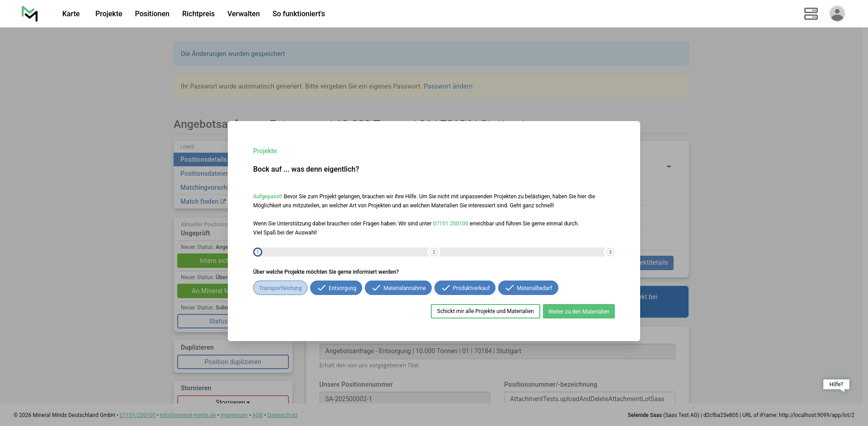Click the collapse minus icon in right panel

click(x=669, y=167)
